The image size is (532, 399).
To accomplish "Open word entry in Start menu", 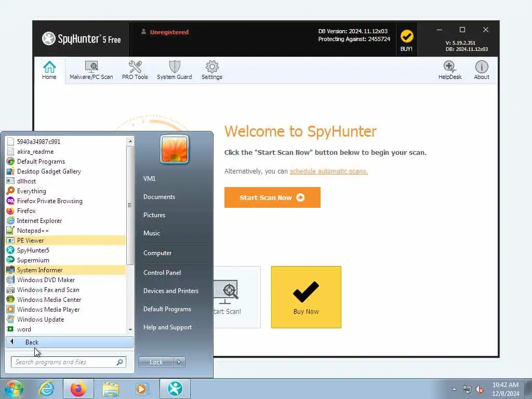I will click(x=66, y=329).
